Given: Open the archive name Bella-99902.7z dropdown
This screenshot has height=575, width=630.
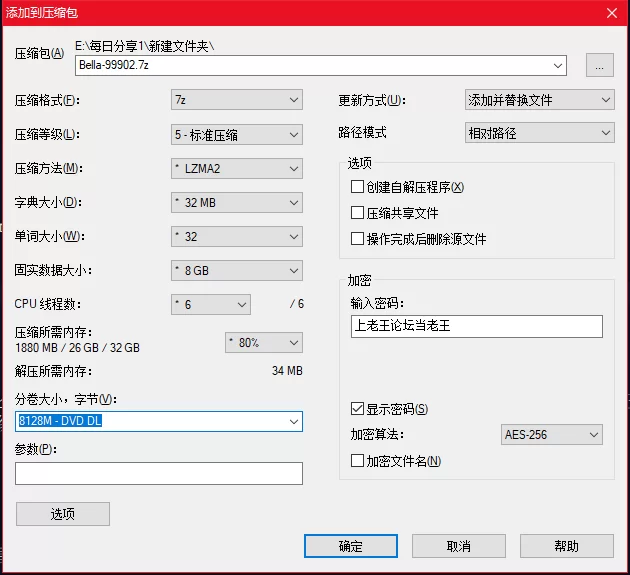Looking at the screenshot, I should 557,65.
